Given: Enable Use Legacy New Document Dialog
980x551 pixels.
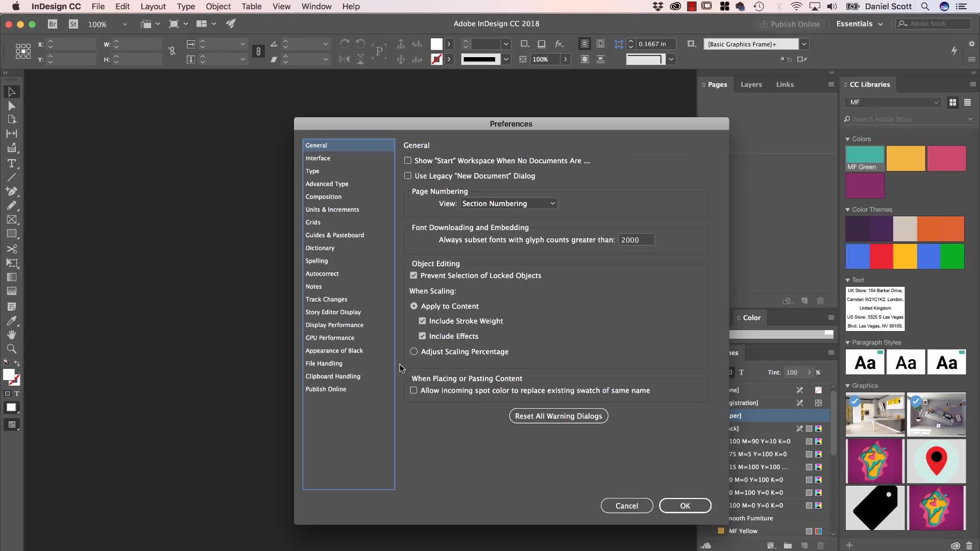Looking at the screenshot, I should coord(407,176).
